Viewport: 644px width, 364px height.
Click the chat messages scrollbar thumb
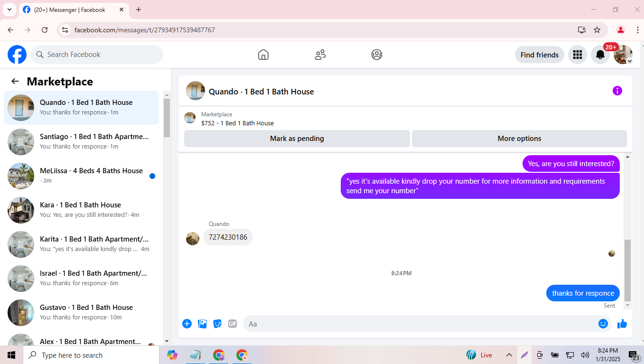[628, 271]
